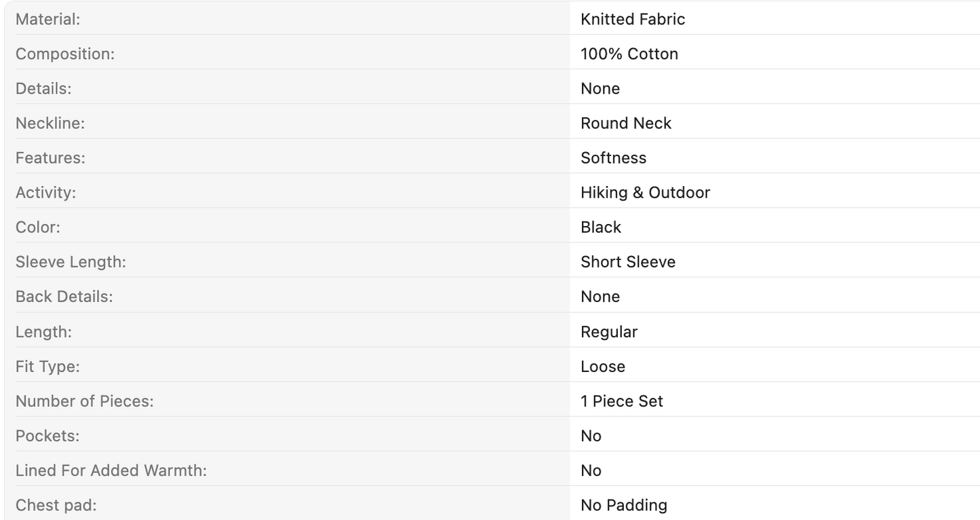Screen dimensions: 980x520
Task: Click the Neckline label
Action: tap(50, 123)
